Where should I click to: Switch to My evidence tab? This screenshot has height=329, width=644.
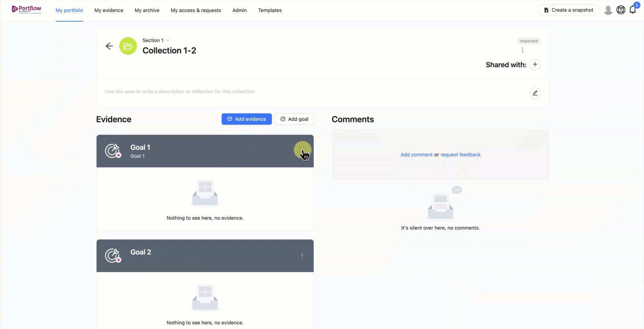coord(109,10)
